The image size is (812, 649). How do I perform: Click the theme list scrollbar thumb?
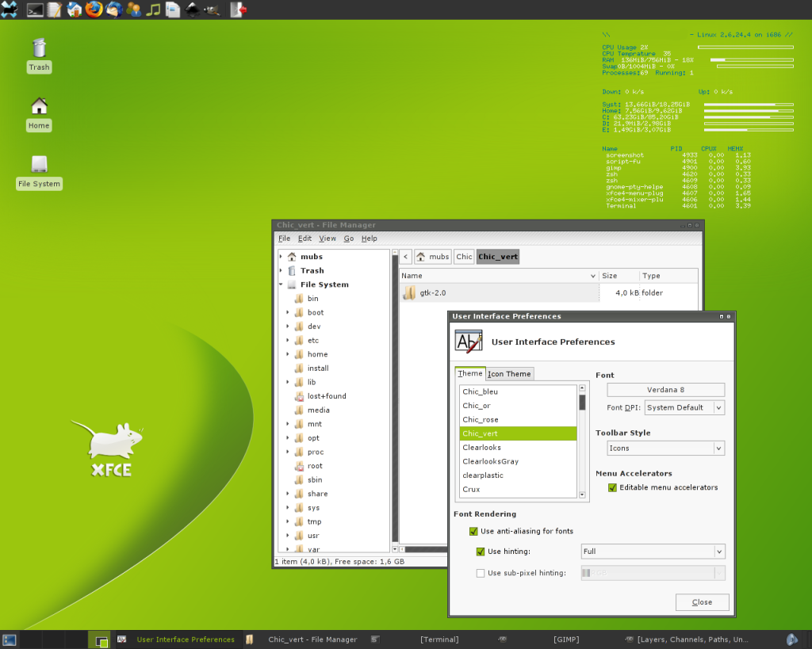(x=582, y=402)
